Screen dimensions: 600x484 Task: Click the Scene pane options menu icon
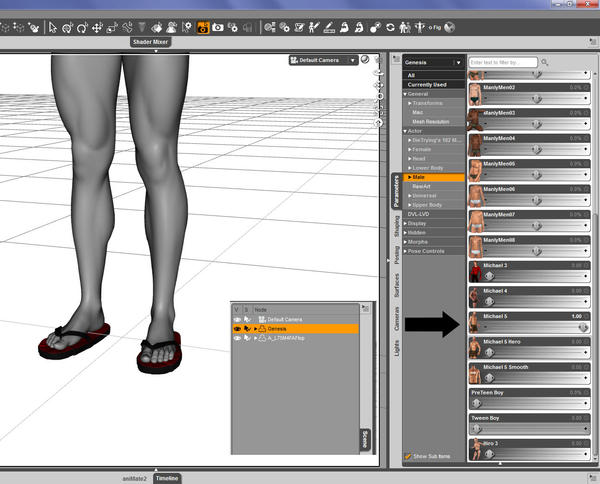365,309
